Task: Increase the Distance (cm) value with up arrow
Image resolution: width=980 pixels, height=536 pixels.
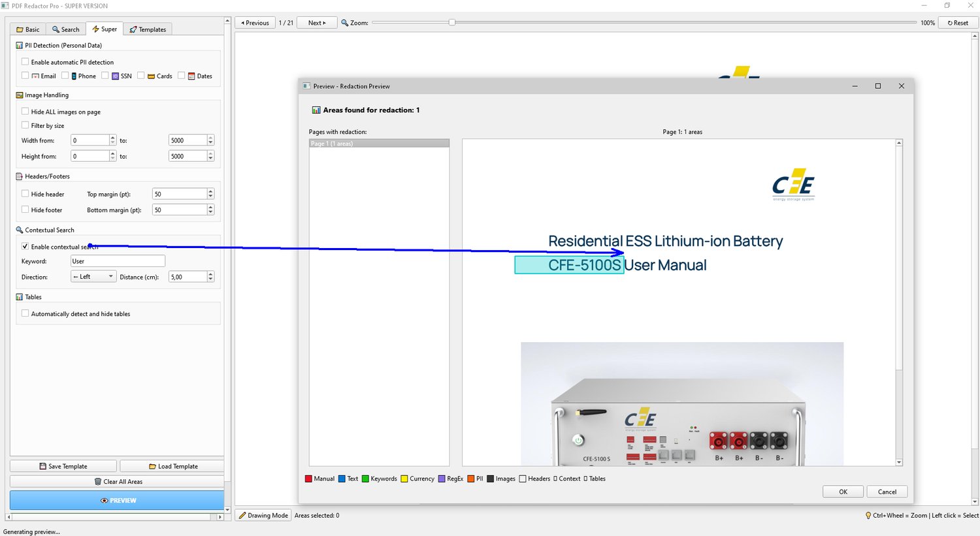Action: coord(210,274)
